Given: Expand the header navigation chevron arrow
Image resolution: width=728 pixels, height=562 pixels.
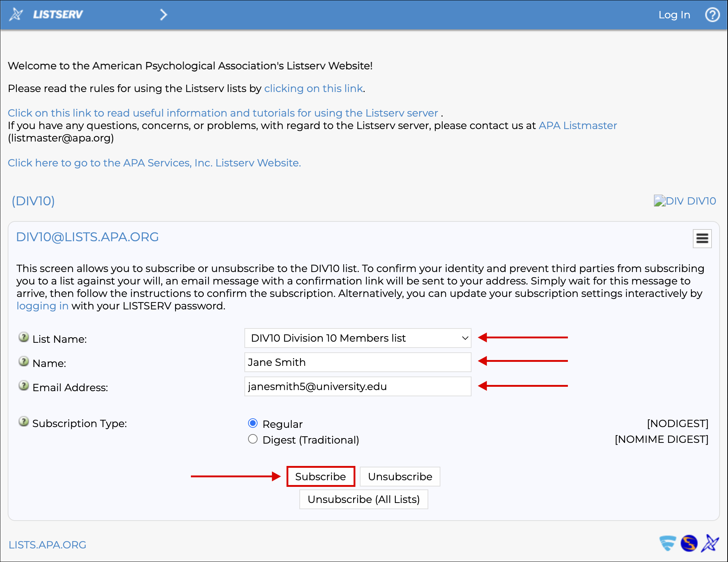Looking at the screenshot, I should coord(163,15).
